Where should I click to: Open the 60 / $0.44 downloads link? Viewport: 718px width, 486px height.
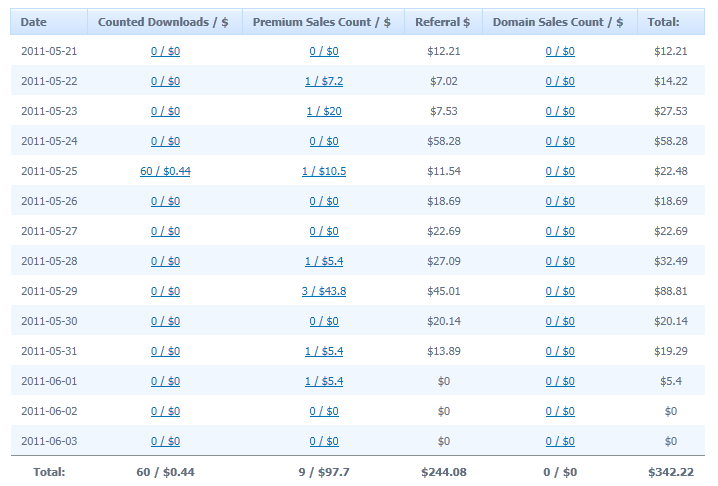(165, 171)
